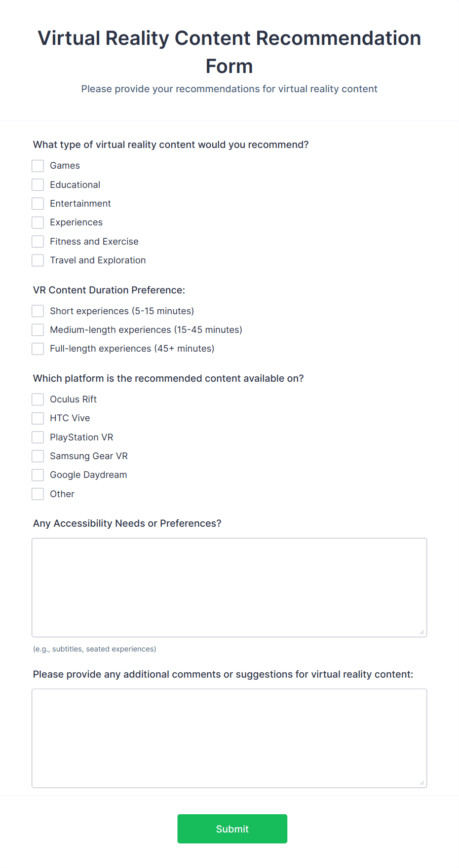
Task: Enable the Entertainment option
Action: (38, 203)
